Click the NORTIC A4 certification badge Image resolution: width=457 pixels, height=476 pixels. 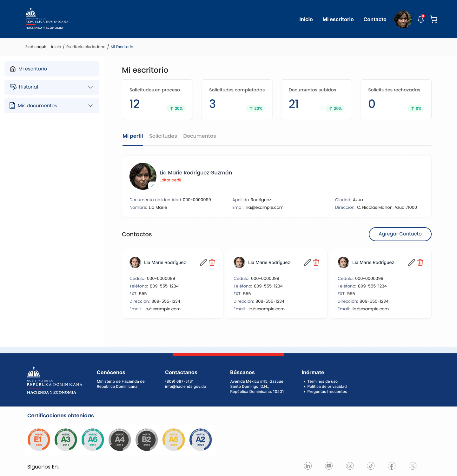[x=120, y=440]
